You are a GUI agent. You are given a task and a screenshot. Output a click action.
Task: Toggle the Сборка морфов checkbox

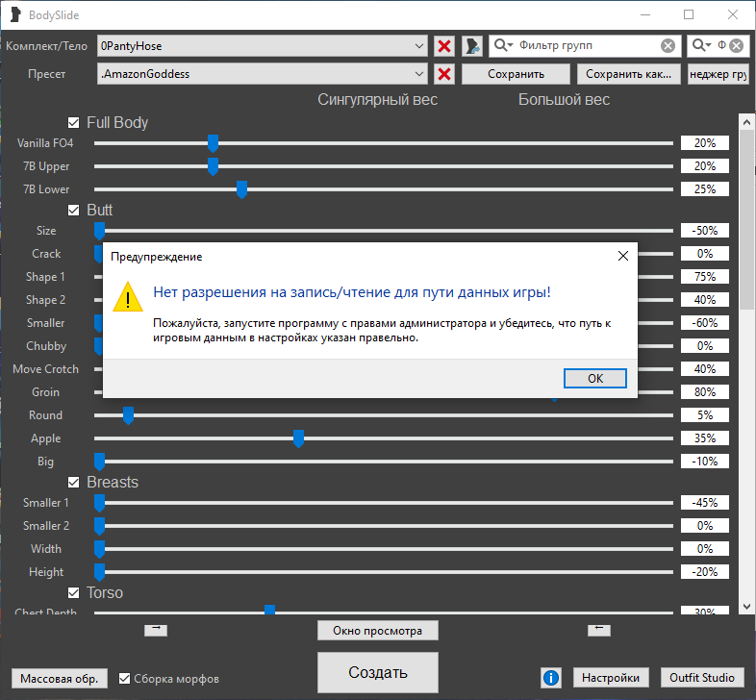[x=124, y=679]
